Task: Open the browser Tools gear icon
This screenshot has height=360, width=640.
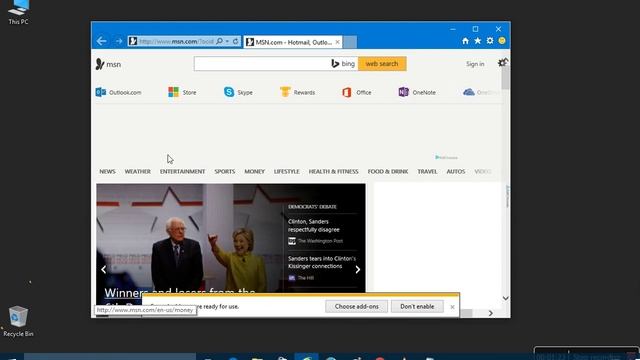Action: [x=490, y=41]
